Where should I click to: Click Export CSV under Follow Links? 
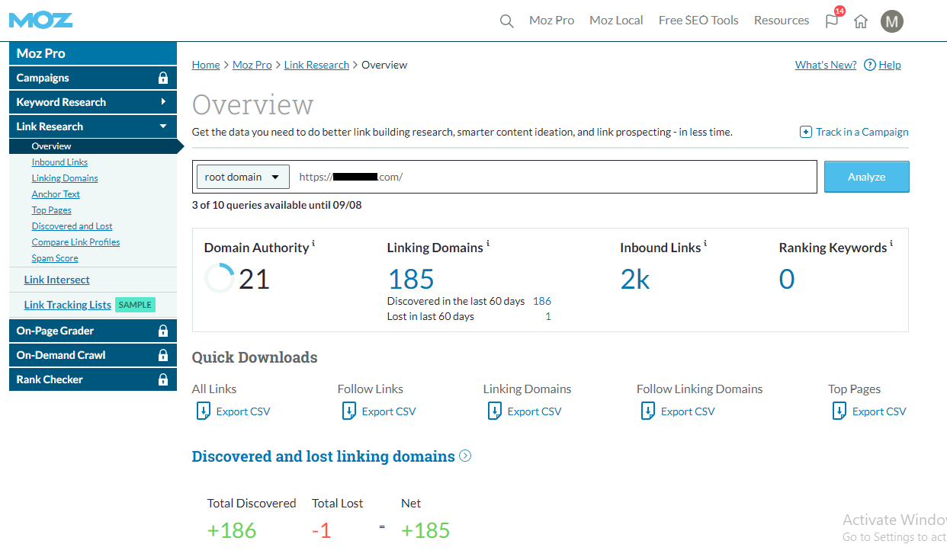click(389, 411)
